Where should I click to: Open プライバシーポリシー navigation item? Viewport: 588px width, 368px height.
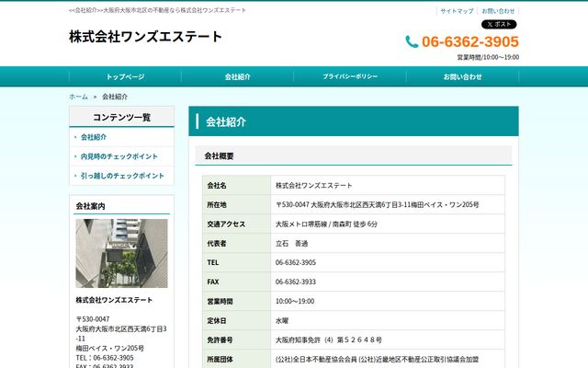click(350, 76)
